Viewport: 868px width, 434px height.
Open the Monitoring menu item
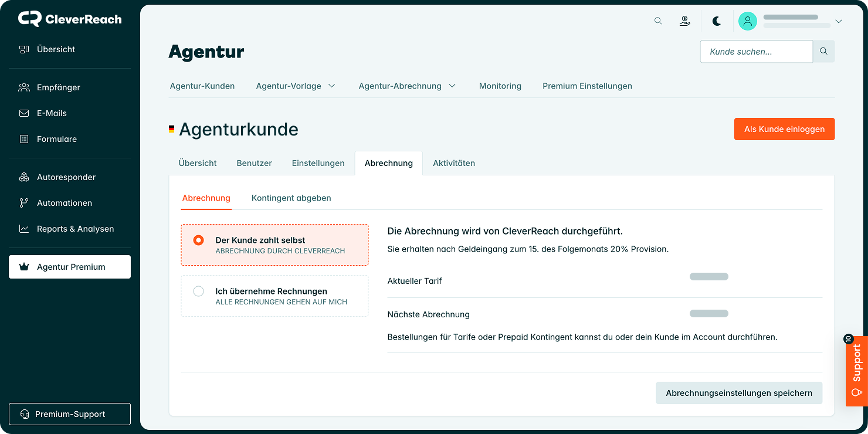pos(500,86)
